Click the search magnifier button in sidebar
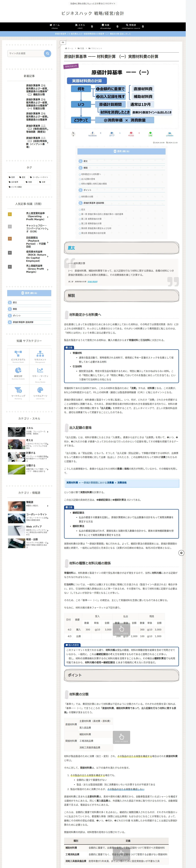Image resolution: width=196 pixels, height=868 pixels. pyautogui.click(x=47, y=53)
